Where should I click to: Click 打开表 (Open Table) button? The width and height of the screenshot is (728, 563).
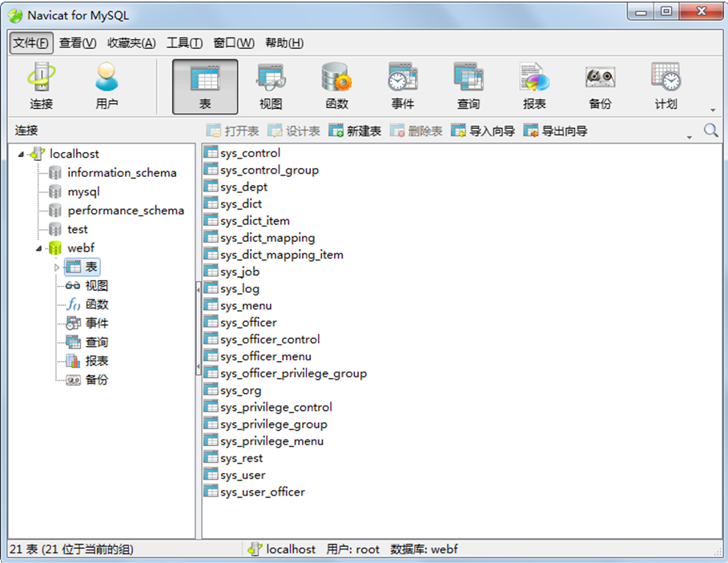232,131
